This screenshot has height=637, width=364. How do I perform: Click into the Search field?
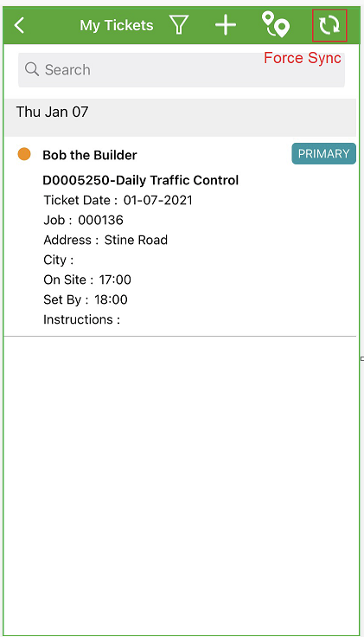click(x=182, y=70)
